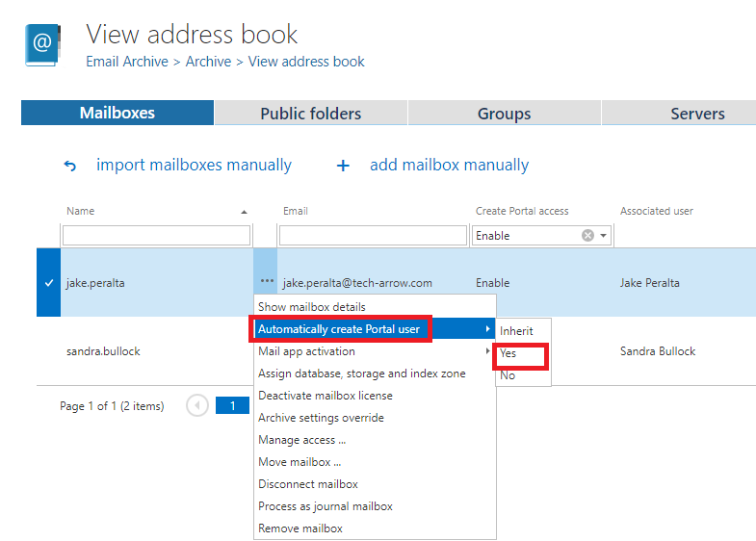Click the plus icon for add mailbox
The image size is (756, 541).
[343, 166]
